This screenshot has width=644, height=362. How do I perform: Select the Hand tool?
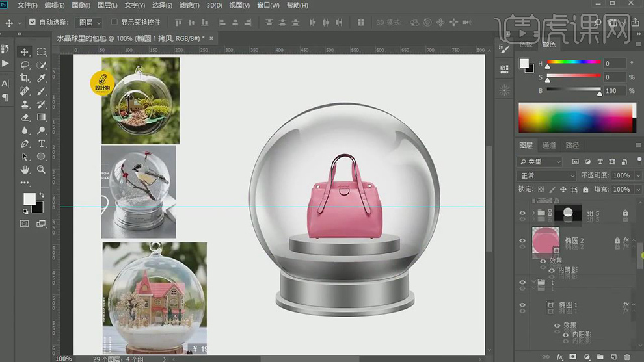point(25,170)
